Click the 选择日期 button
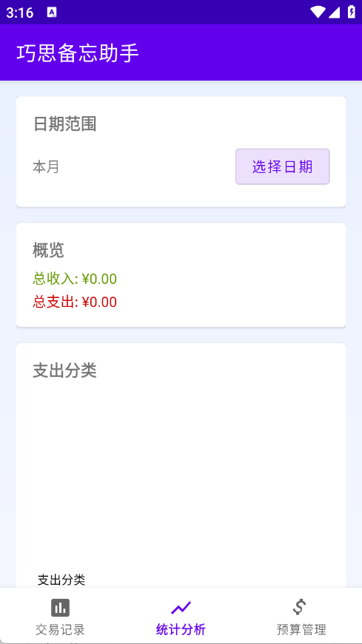Viewport: 362px width, 644px height. tap(283, 167)
